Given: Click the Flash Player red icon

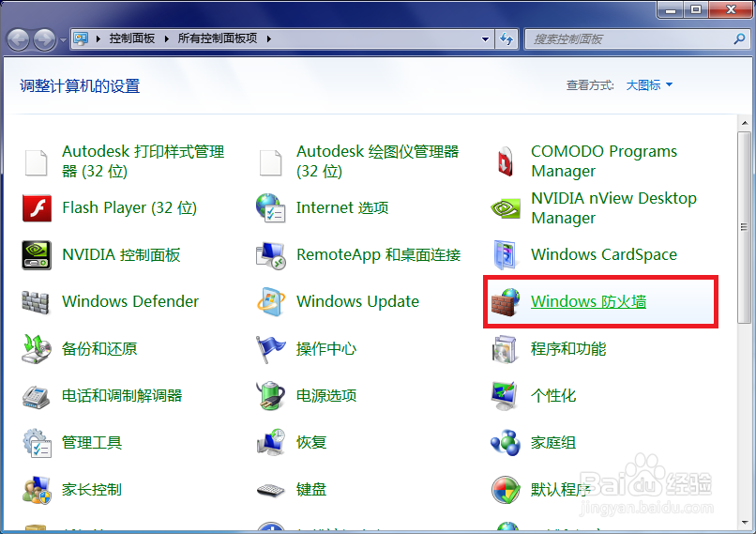Looking at the screenshot, I should (x=37, y=208).
